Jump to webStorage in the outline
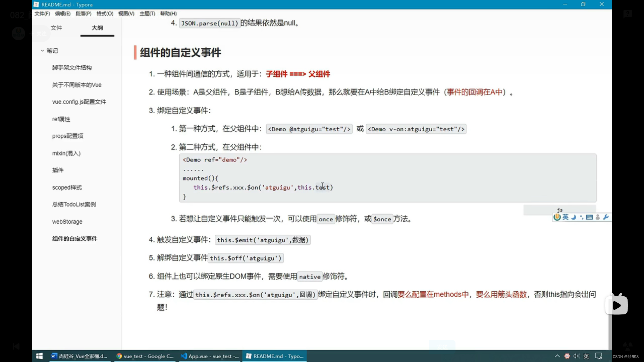Viewport: 644px width, 362px height. coord(67,222)
